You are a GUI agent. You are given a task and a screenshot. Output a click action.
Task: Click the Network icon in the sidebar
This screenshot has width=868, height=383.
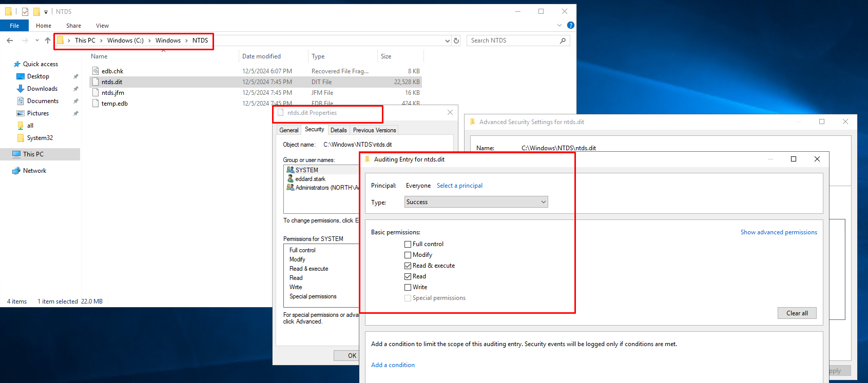[16, 171]
